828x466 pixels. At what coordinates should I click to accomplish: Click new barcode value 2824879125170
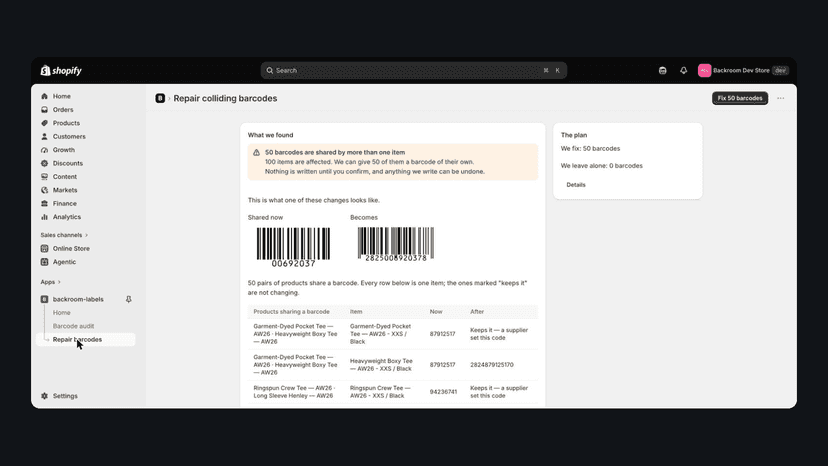coord(492,365)
